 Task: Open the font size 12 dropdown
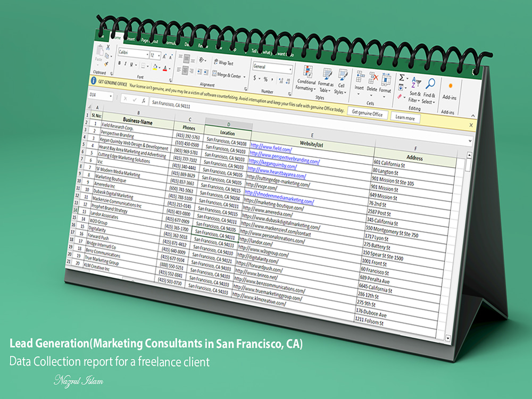pyautogui.click(x=159, y=56)
